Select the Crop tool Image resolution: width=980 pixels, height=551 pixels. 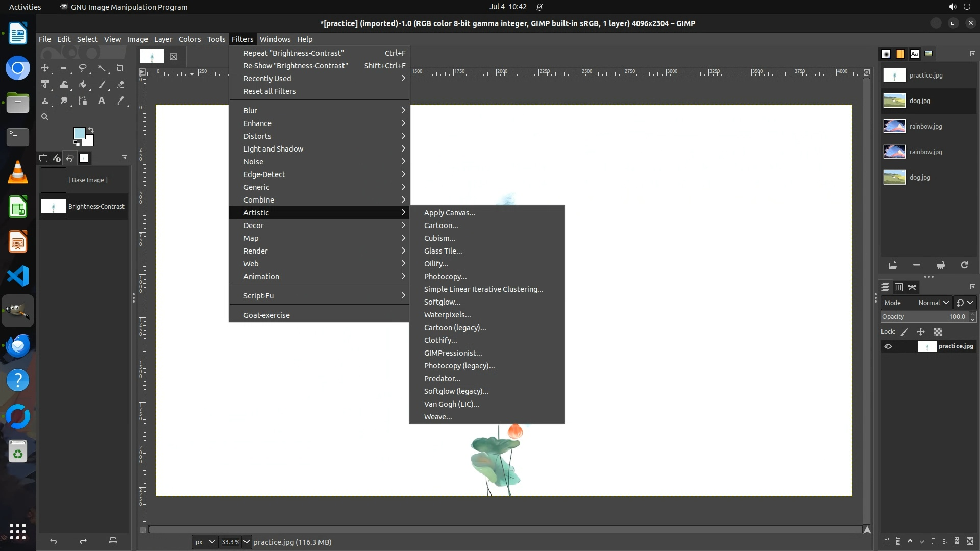[120, 68]
